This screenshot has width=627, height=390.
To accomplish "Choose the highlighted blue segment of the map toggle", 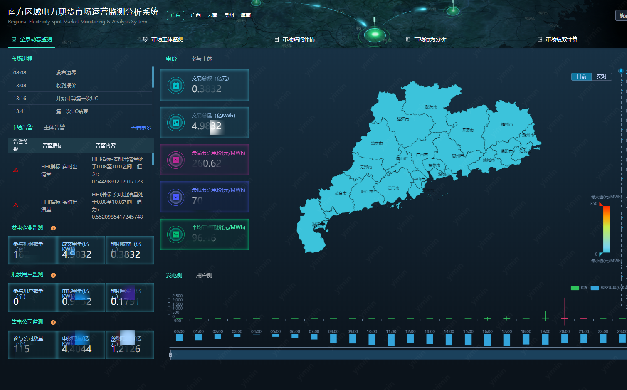I will [x=581, y=76].
